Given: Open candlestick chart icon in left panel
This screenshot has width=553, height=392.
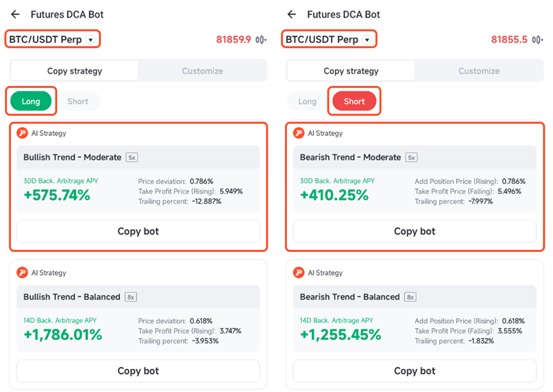Looking at the screenshot, I should (x=261, y=40).
